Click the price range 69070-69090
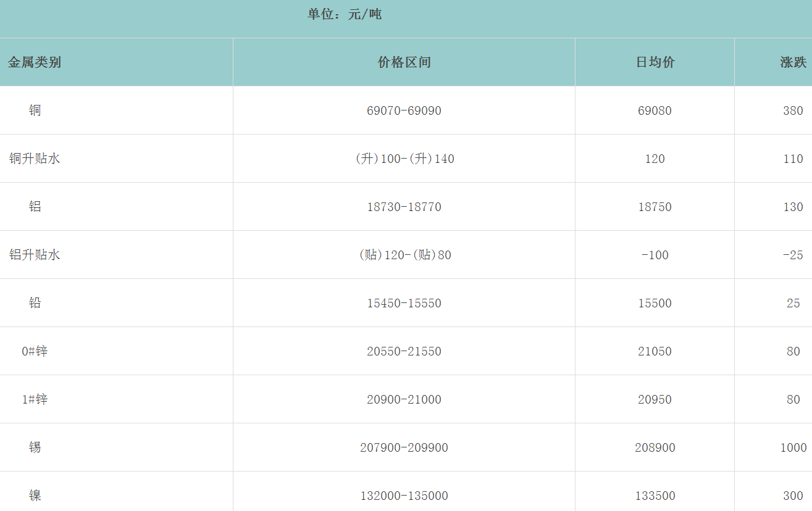This screenshot has height=511, width=812. tap(404, 111)
